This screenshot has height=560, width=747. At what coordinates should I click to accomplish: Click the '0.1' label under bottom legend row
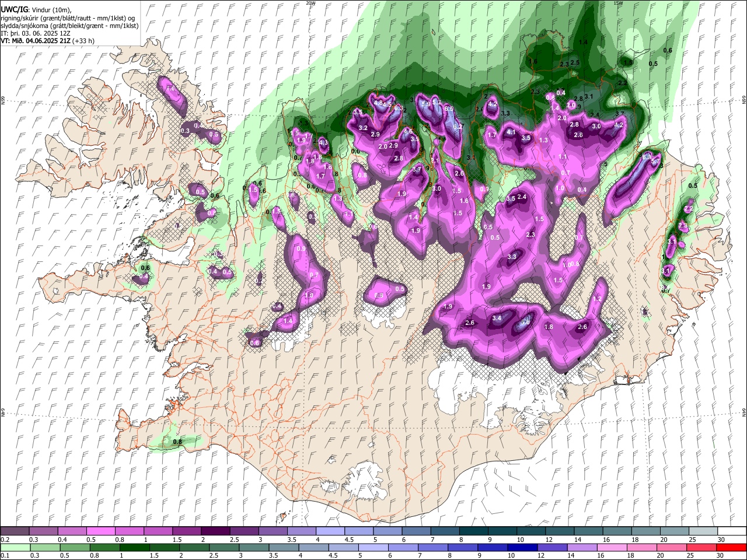5,556
